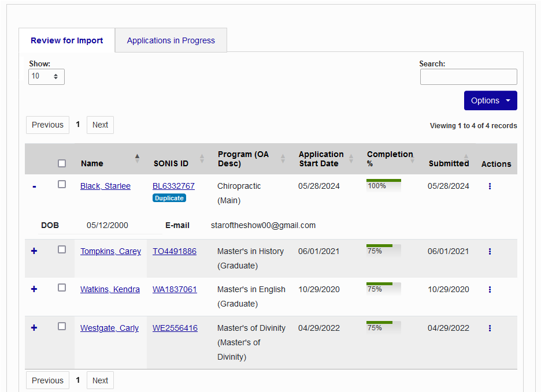The image size is (541, 392).
Task: Sort by the Application Start Date arrow
Action: pyautogui.click(x=350, y=159)
